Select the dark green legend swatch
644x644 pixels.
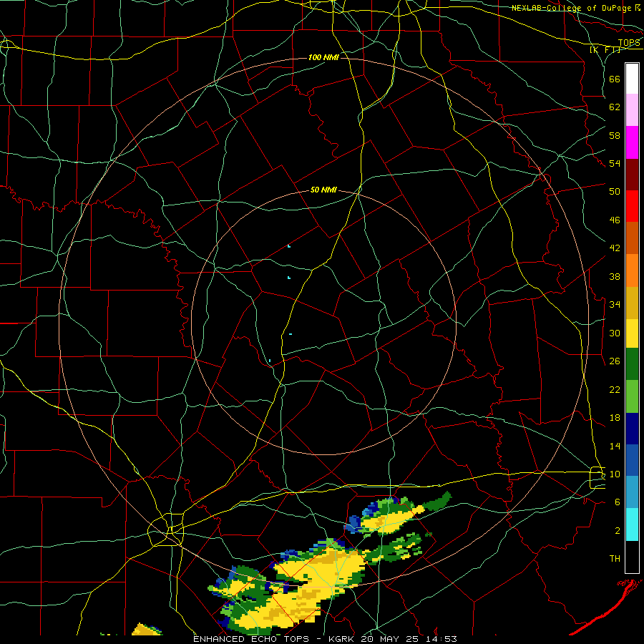[632, 364]
